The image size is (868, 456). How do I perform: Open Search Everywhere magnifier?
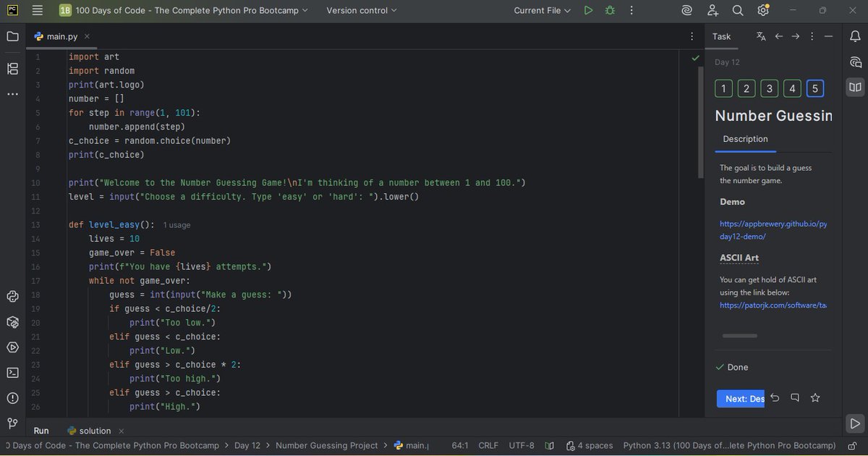click(x=738, y=10)
